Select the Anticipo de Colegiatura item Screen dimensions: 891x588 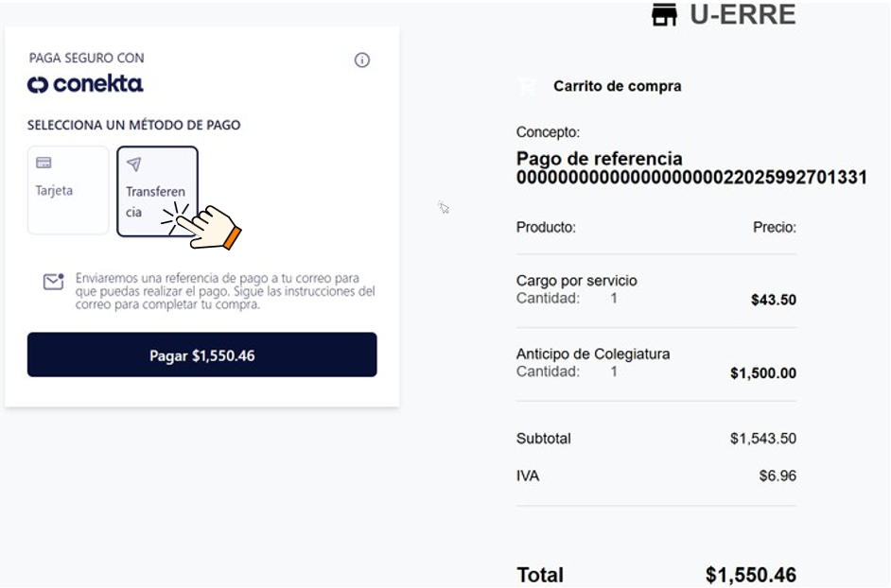(593, 354)
